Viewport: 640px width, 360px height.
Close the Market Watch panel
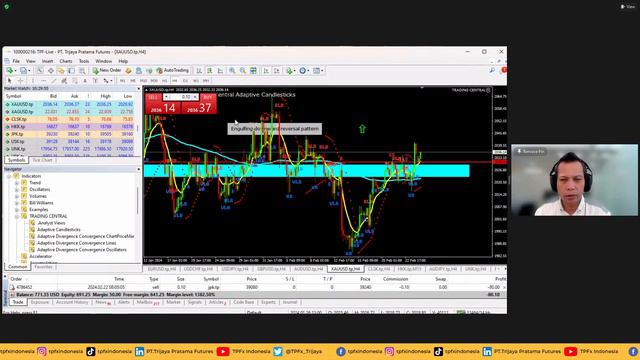click(x=138, y=89)
